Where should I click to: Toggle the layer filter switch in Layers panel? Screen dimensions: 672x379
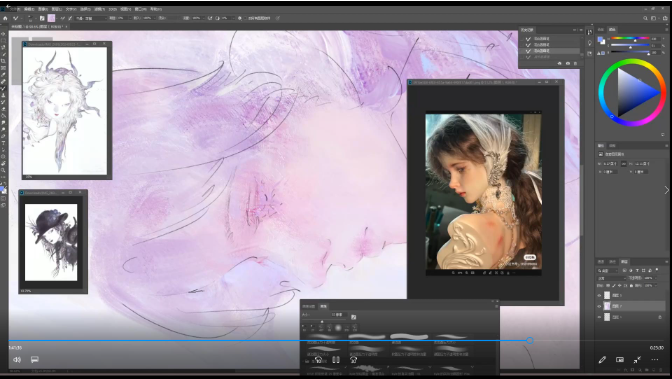[656, 270]
